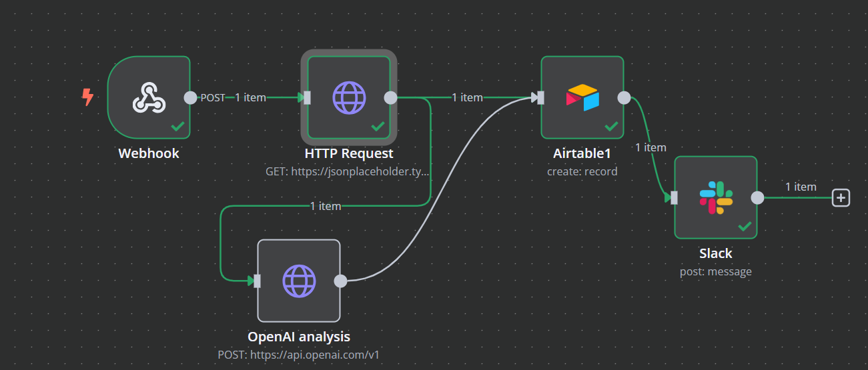This screenshot has height=370, width=868.
Task: Click the Airtable1 node's green checkmark
Action: 611,126
